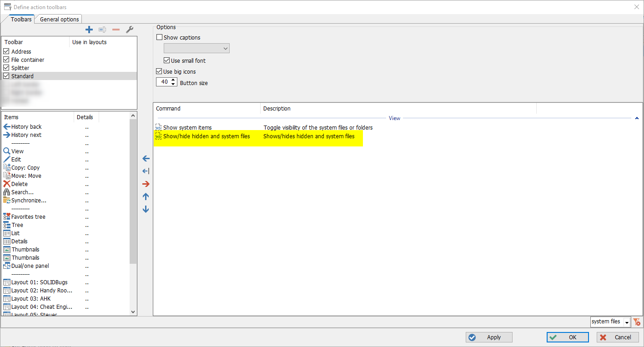The image size is (644, 347).
Task: Clear the filter with funnel icon
Action: (637, 322)
